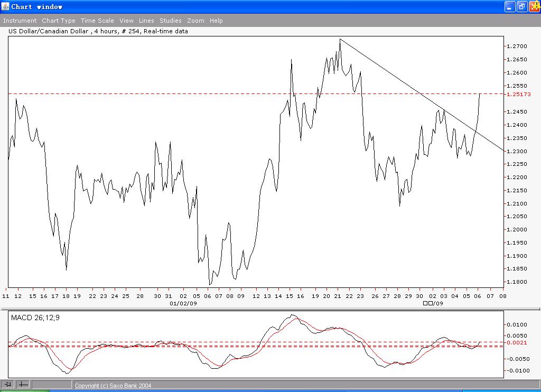The height and width of the screenshot is (392, 541).
Task: Open the Instrument menu
Action: coord(20,21)
